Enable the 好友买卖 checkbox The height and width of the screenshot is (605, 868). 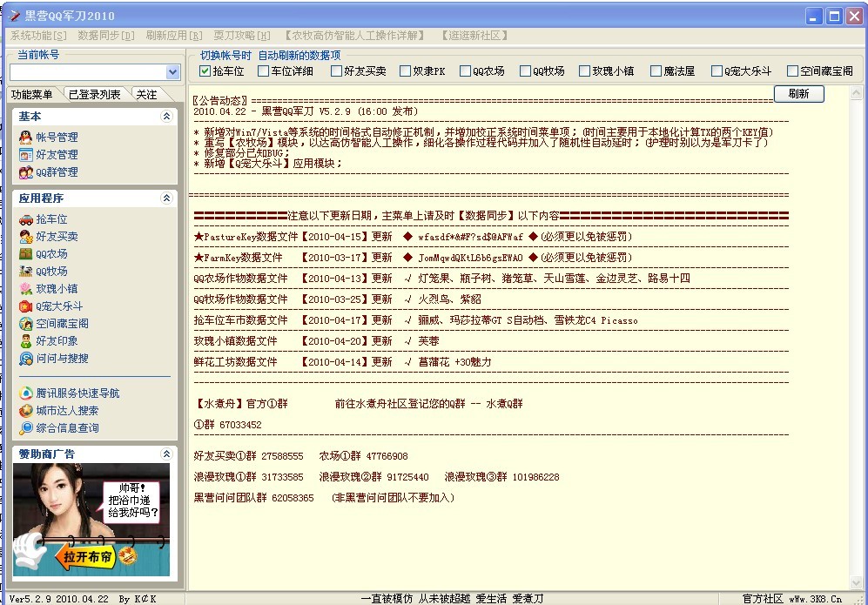point(336,71)
